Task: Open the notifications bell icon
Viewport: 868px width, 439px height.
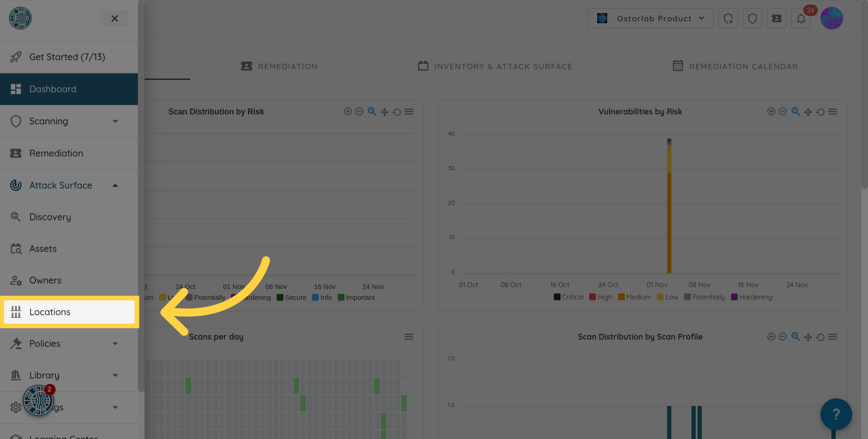Action: pyautogui.click(x=801, y=19)
